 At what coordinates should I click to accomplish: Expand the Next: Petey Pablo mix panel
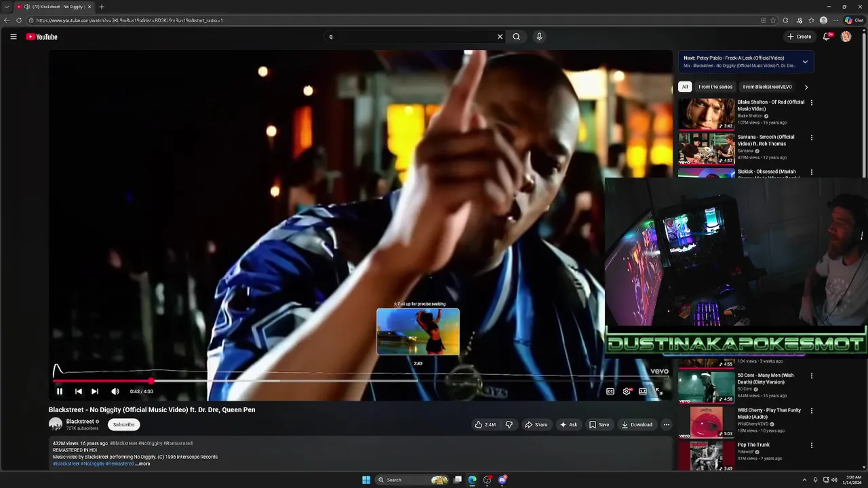coord(805,62)
